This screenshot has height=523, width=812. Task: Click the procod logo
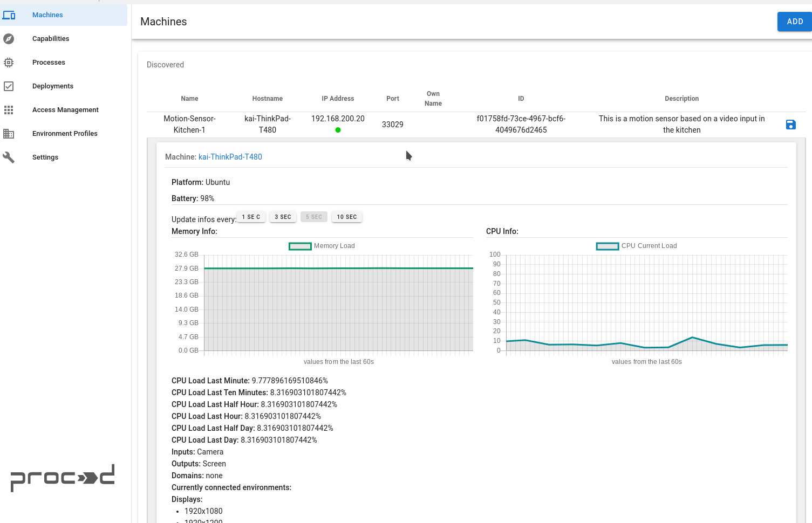coord(63,478)
